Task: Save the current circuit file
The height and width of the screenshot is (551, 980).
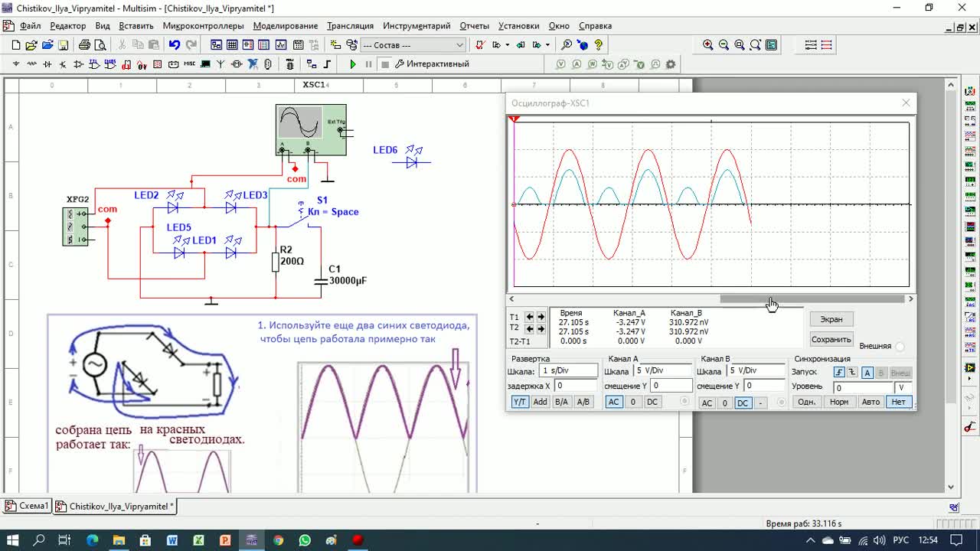Action: (x=63, y=44)
